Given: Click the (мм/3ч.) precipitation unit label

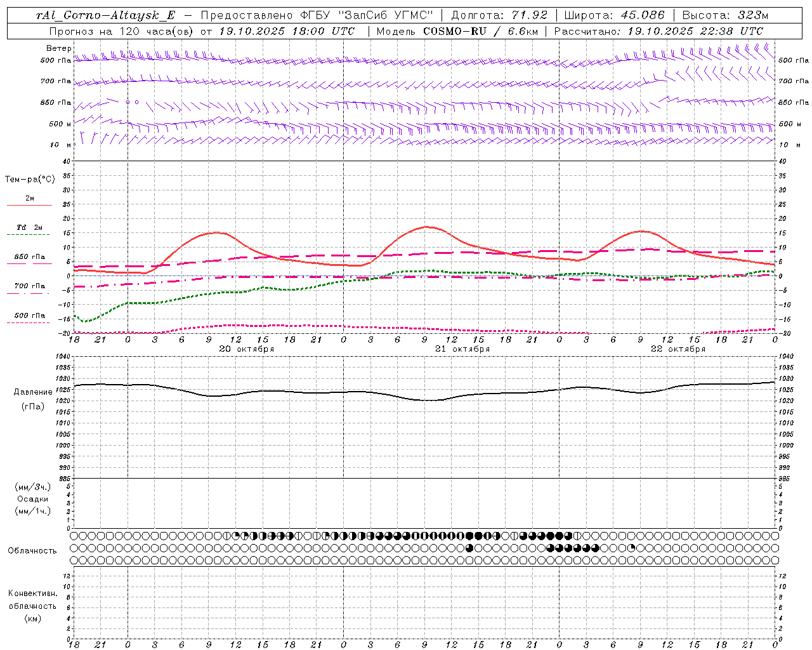Looking at the screenshot, I should [x=32, y=487].
